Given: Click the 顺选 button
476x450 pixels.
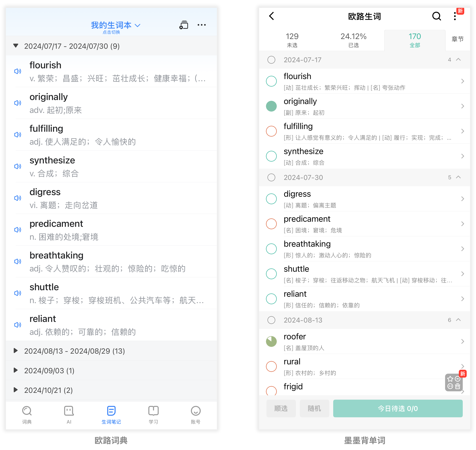Looking at the screenshot, I should tap(281, 408).
